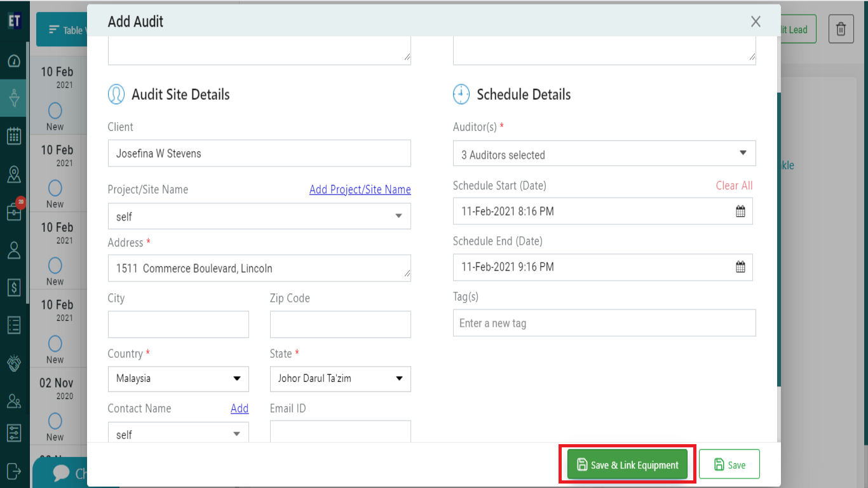The image size is (868, 488).
Task: Click the Edit Lead button behind dialog
Action: coord(798,29)
